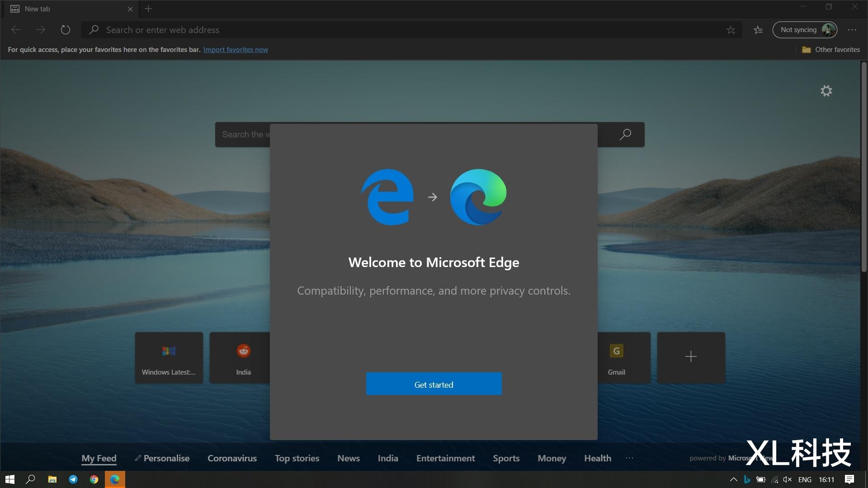This screenshot has width=868, height=488.
Task: Close the New tab browser tab
Action: point(130,9)
